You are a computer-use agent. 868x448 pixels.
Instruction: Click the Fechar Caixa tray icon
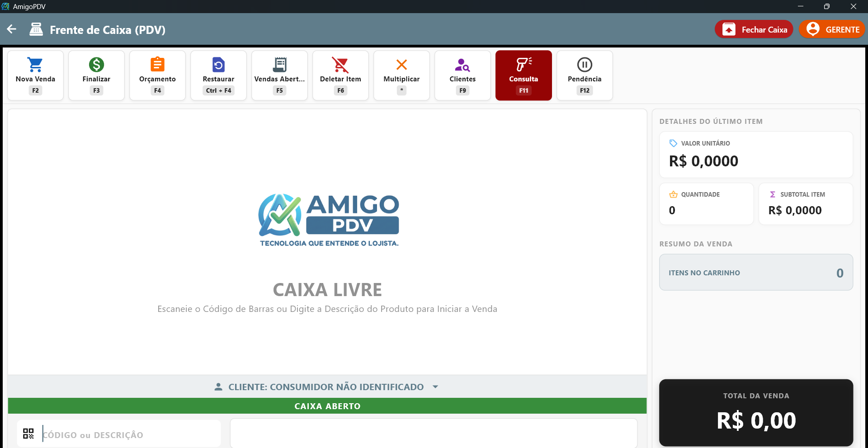[729, 29]
